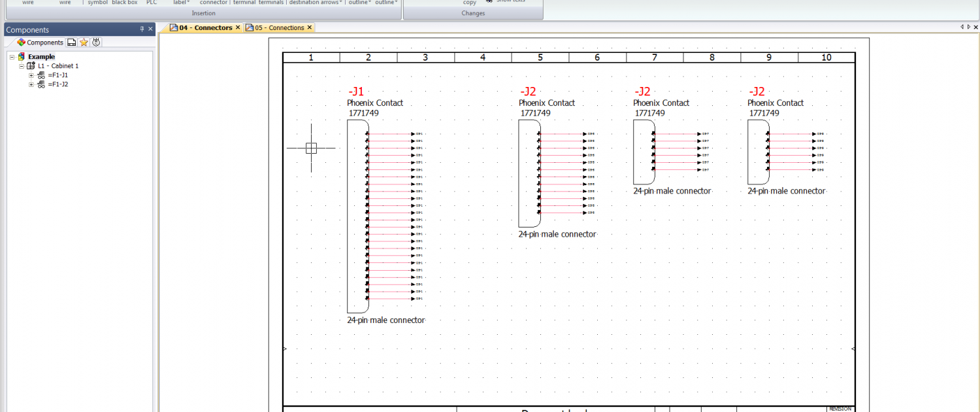The image size is (980, 412).
Task: Click the cabinet icon beside L1 - Cabinet 1
Action: point(31,66)
